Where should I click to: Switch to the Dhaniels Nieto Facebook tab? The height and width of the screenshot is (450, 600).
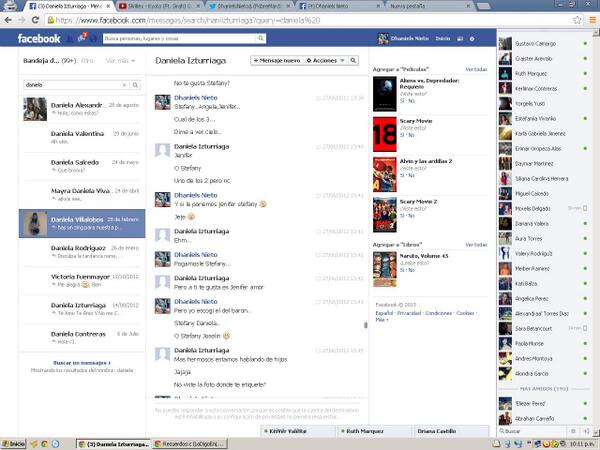click(x=340, y=6)
